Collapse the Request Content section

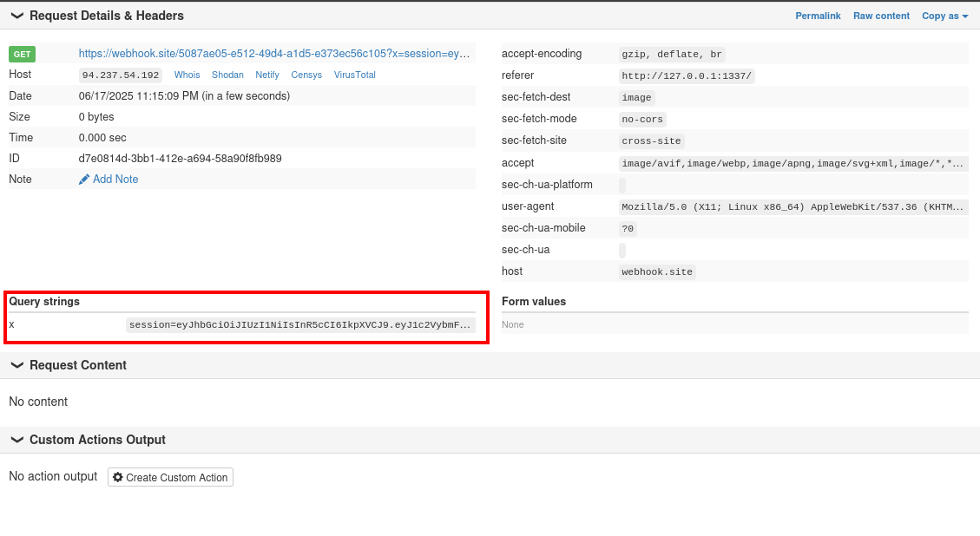click(x=16, y=365)
